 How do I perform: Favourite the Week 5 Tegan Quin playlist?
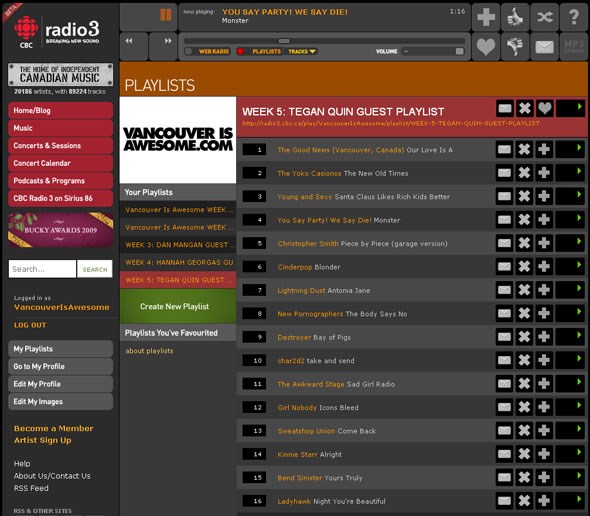[x=544, y=109]
